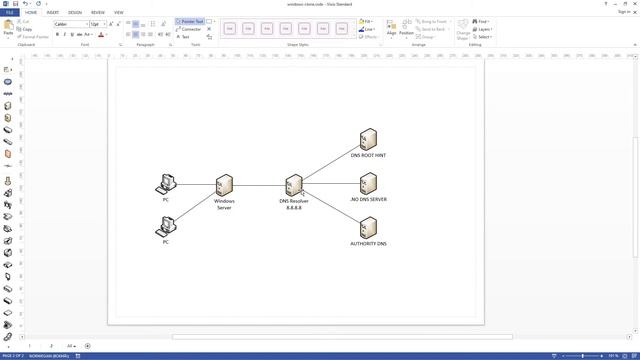Select the AUTHORITY DNS server shape

coord(368,228)
